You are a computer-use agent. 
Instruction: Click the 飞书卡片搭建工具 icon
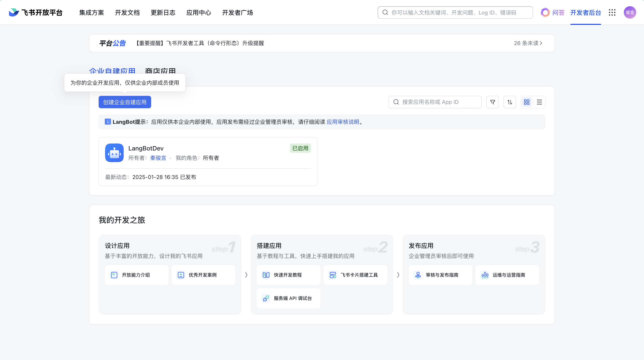pos(333,275)
